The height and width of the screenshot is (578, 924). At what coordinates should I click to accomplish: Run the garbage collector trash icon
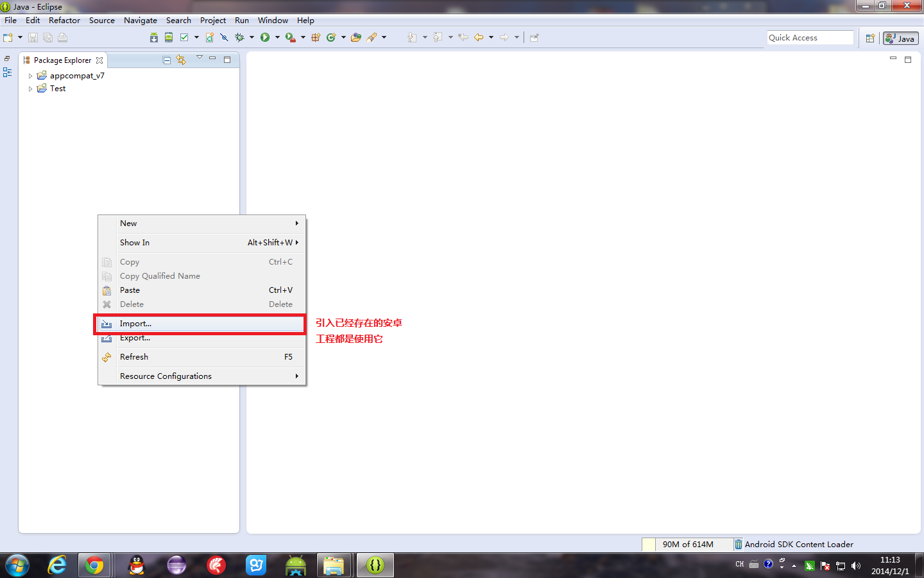pos(739,544)
